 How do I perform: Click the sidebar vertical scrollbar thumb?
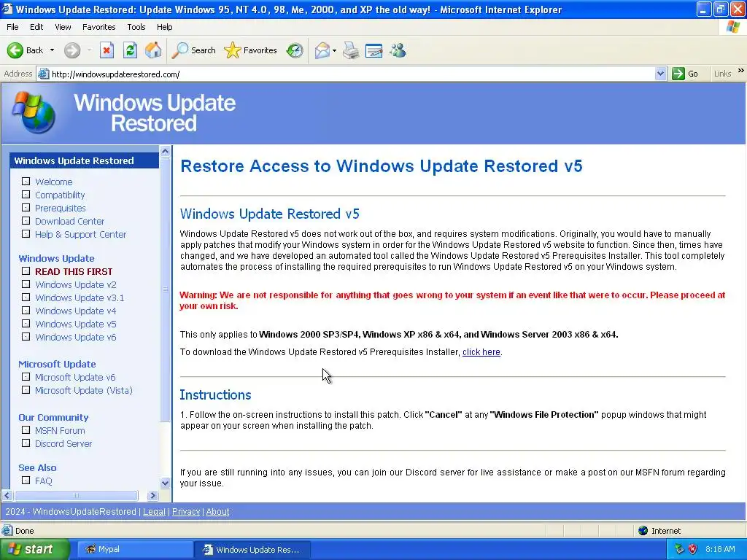[x=166, y=289]
